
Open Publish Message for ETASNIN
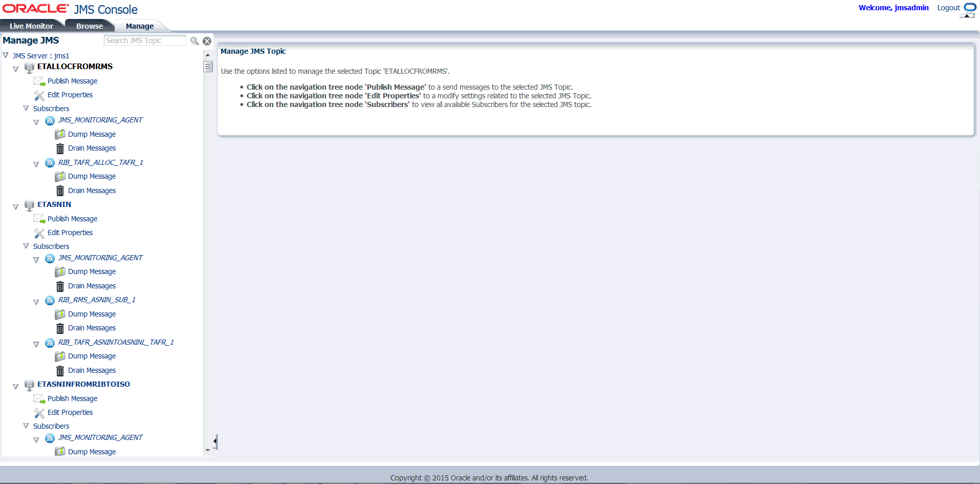[x=72, y=219]
